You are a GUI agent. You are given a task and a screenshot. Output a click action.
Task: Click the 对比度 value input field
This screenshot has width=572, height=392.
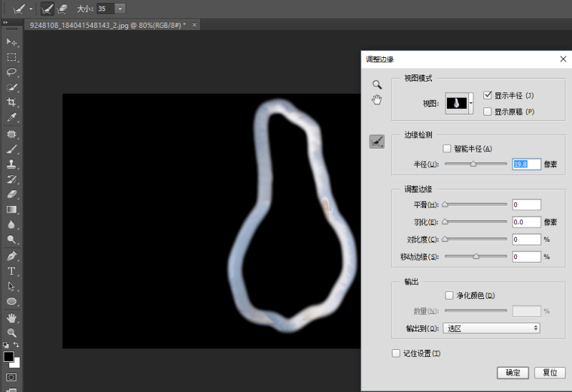click(526, 240)
